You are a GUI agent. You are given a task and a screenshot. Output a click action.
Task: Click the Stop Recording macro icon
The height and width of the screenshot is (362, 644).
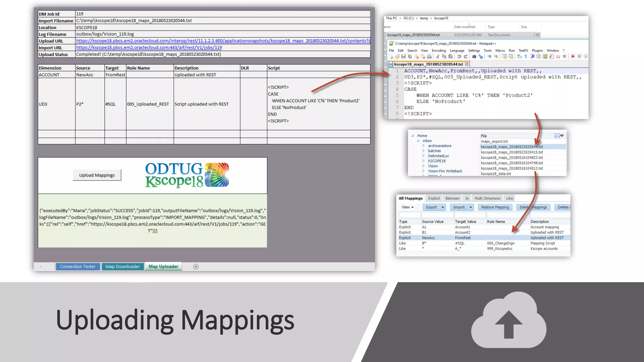[579, 57]
